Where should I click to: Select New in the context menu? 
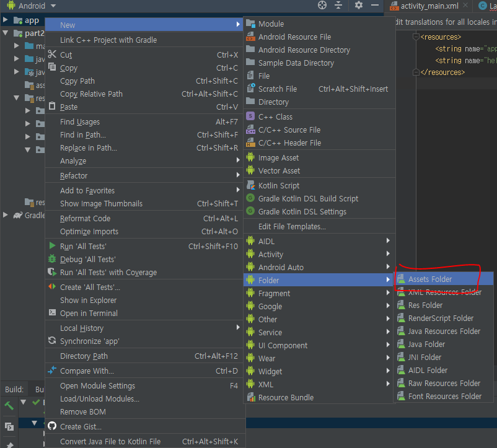tap(144, 25)
